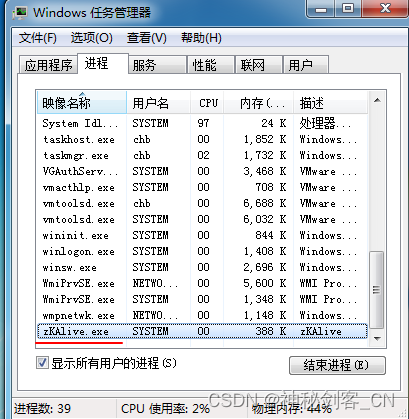Select the System Idl... process row
Screen dimensions: 409x419
click(202, 123)
